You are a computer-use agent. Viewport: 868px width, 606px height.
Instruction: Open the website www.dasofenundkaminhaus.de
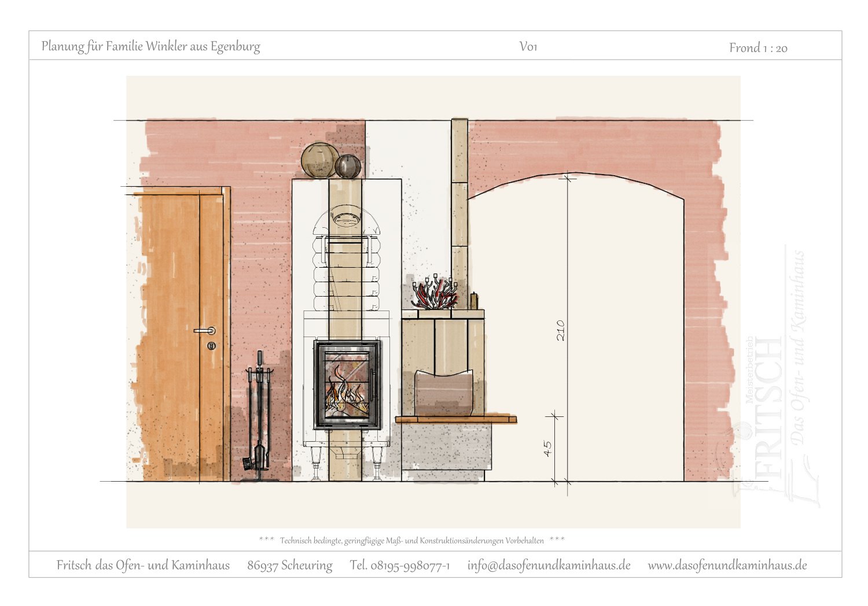727,565
